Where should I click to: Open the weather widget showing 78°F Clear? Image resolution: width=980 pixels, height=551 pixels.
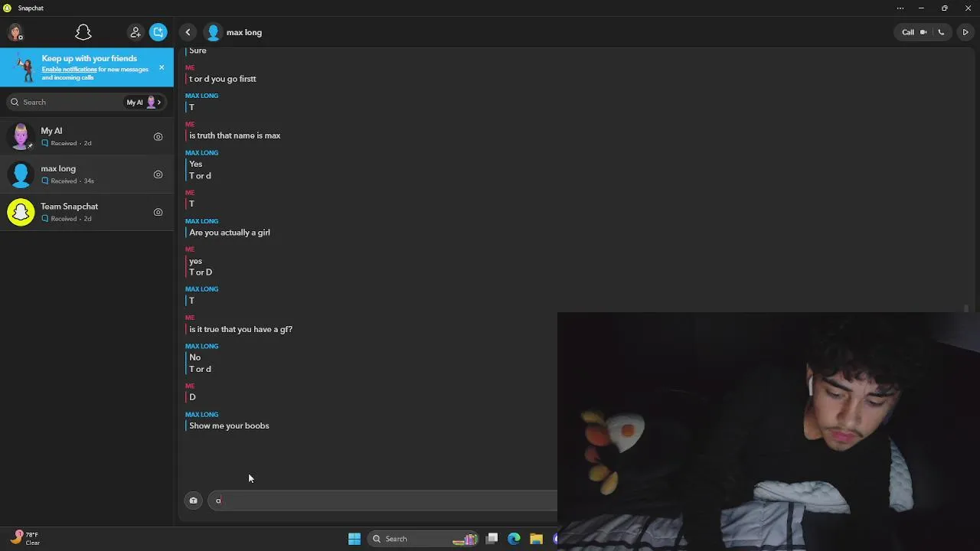25,539
